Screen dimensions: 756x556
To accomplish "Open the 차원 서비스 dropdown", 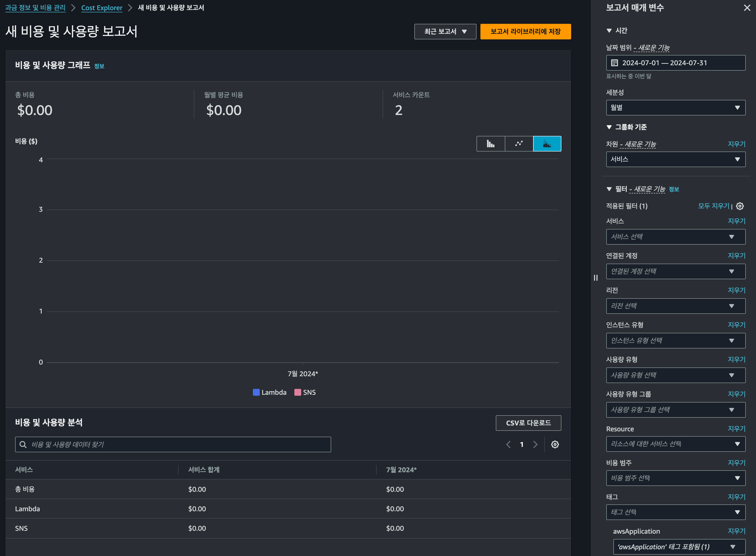I will pyautogui.click(x=675, y=159).
